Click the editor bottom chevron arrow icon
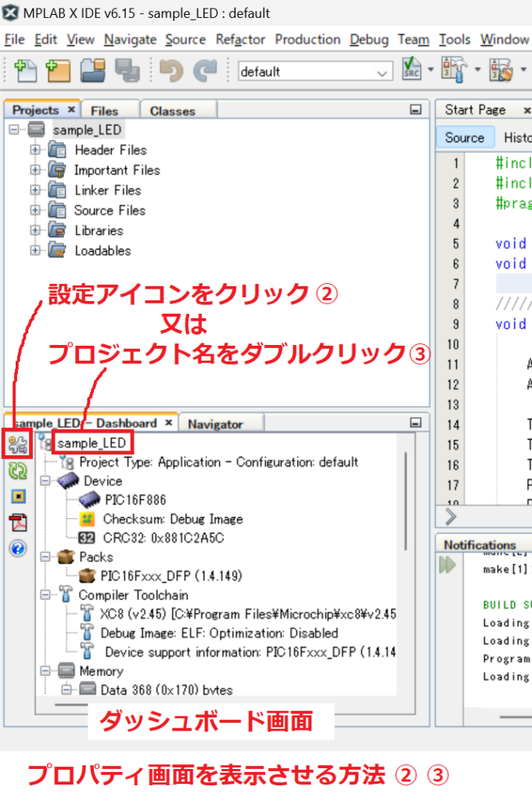 [450, 516]
